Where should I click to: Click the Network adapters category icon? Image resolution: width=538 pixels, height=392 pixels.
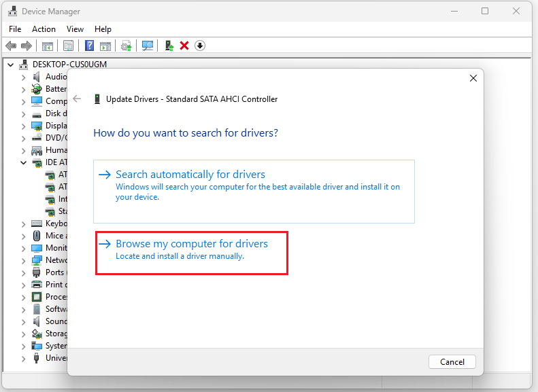click(37, 260)
